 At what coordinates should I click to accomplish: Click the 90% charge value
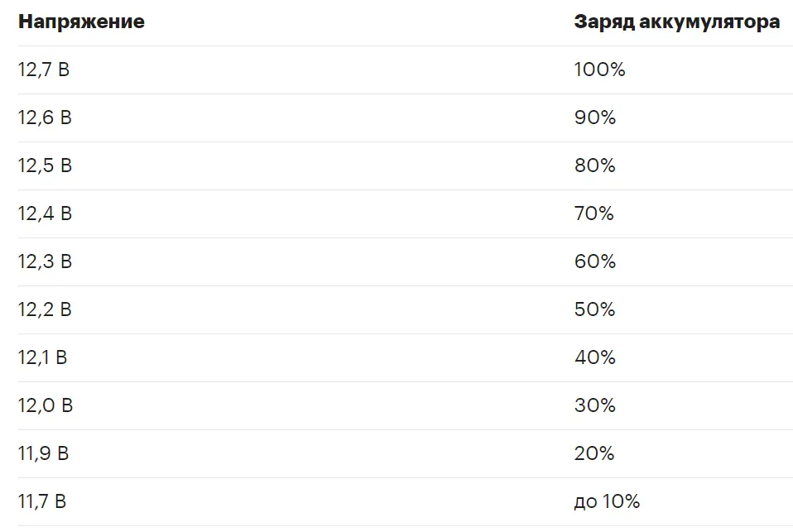pos(594,117)
